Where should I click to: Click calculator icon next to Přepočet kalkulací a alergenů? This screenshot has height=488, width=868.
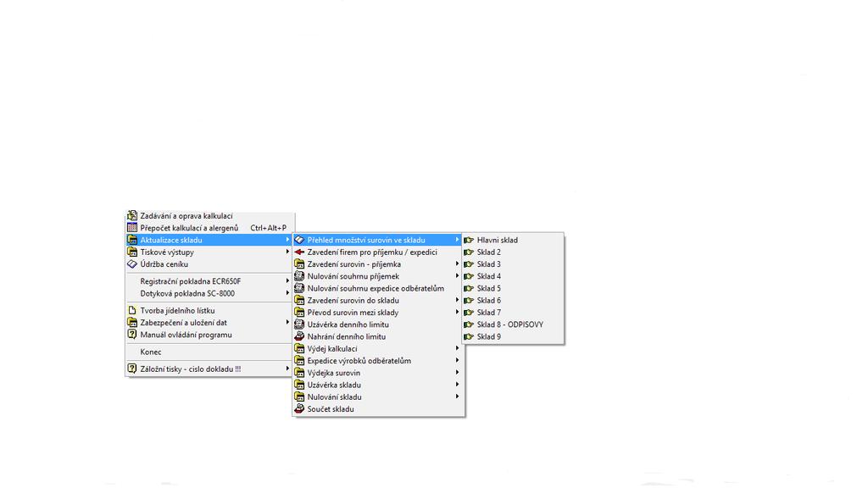click(131, 227)
